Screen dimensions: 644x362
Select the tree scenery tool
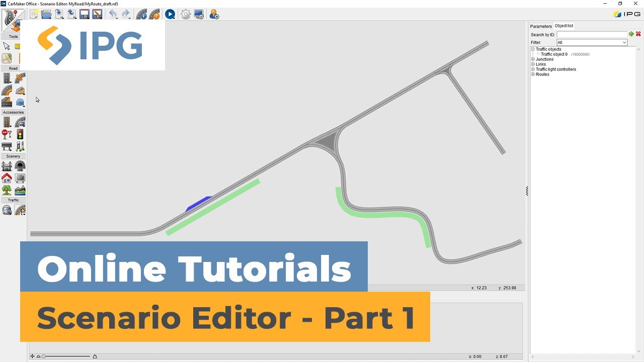tap(7, 190)
